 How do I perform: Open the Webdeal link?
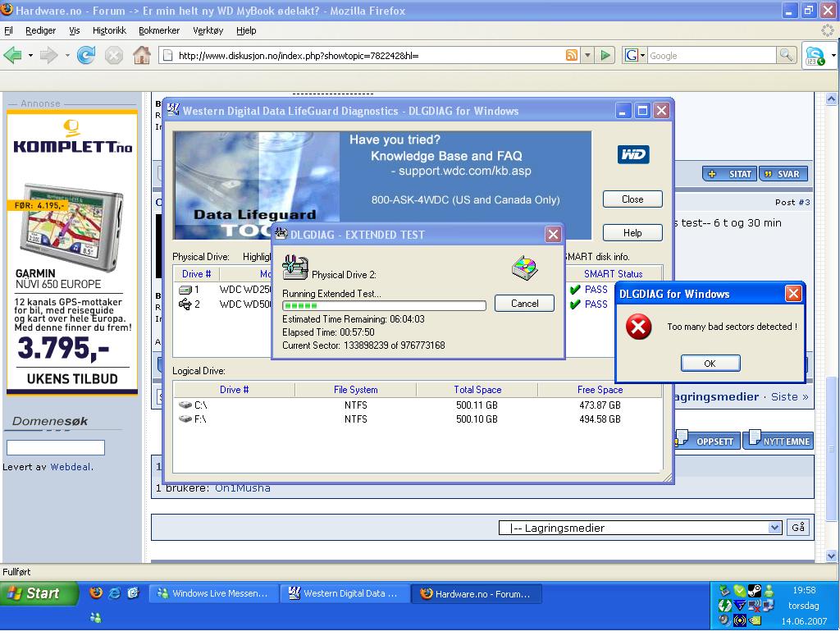(71, 467)
